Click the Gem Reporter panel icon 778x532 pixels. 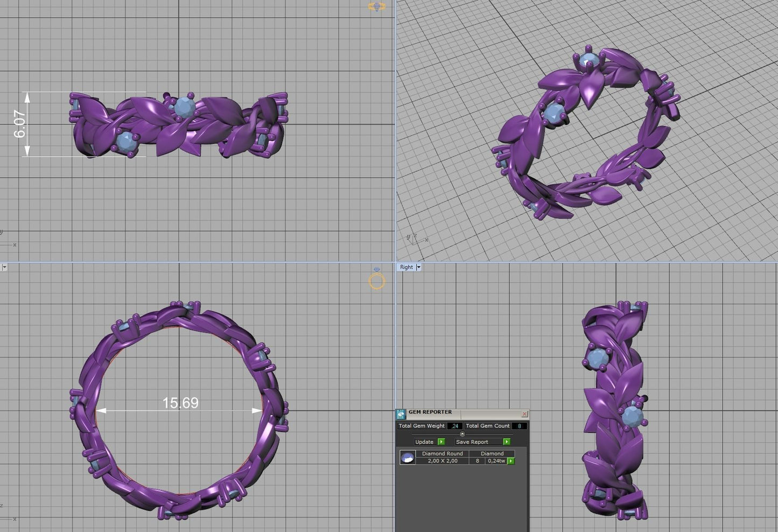click(x=401, y=414)
